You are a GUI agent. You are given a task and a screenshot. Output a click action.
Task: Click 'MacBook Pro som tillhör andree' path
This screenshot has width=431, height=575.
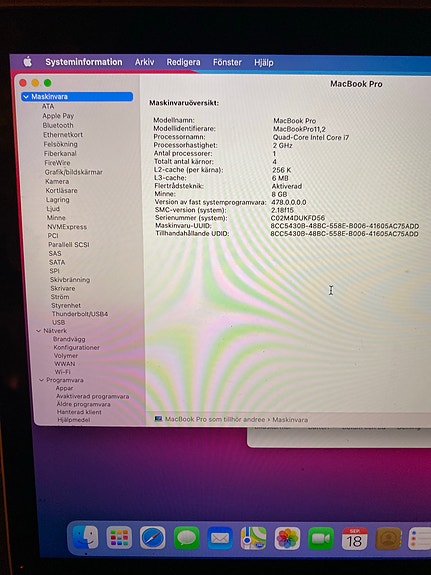tap(215, 419)
